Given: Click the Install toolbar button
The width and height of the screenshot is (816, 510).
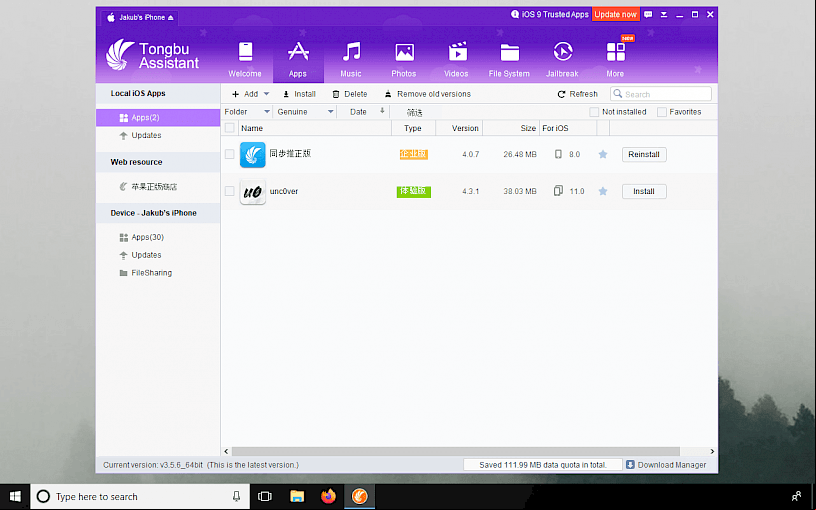Looking at the screenshot, I should click(299, 94).
